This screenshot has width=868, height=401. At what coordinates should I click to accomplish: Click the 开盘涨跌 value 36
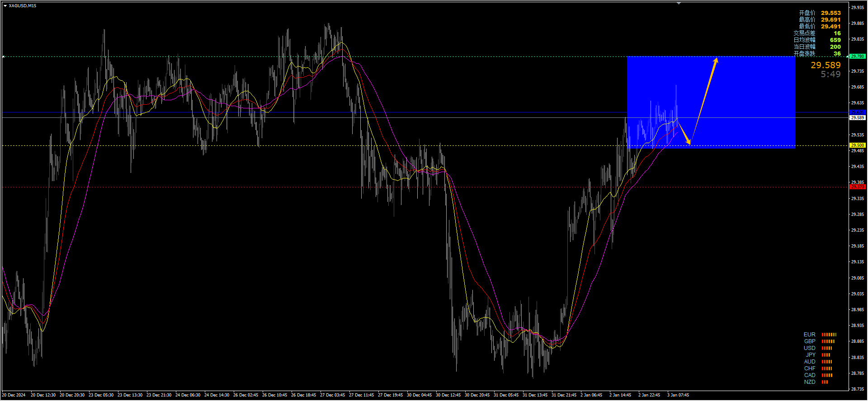837,54
